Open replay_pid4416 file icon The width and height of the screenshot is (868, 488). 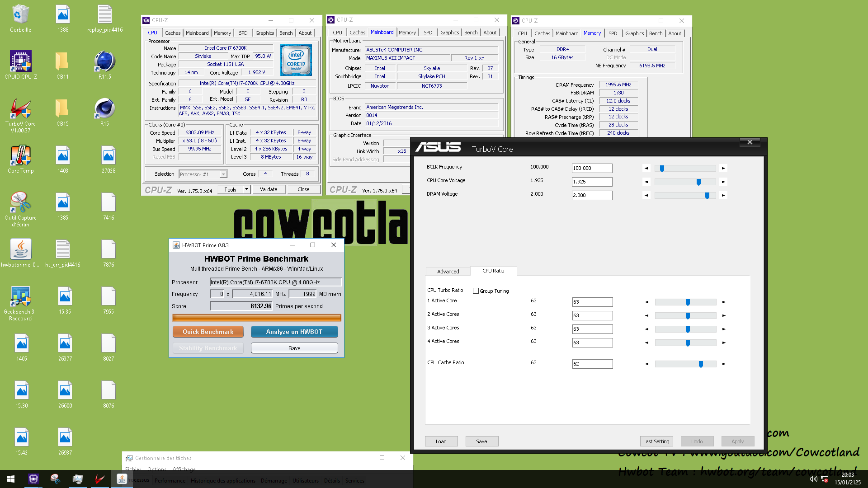[105, 19]
